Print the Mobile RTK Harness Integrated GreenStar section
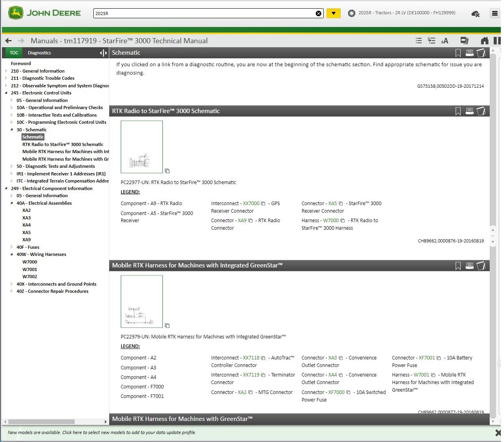Screen dimensions: 504x442 (469, 266)
